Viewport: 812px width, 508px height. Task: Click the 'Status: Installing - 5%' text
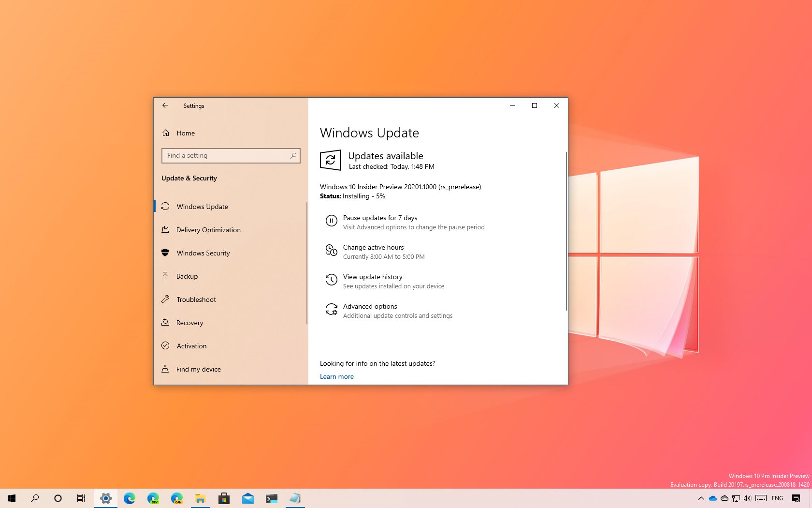[352, 196]
